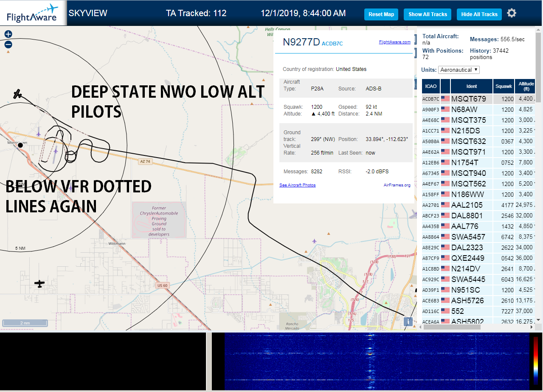Select the AAL776 aircraft row
The image size is (543, 392).
pos(479,226)
